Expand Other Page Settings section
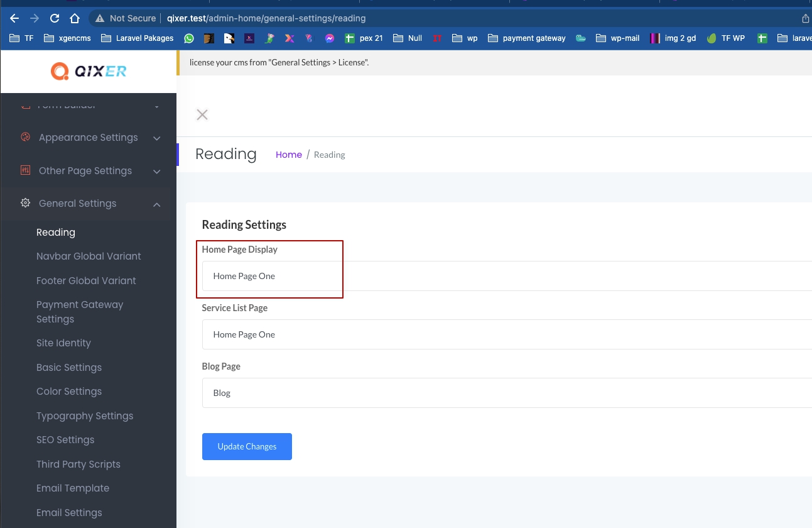The width and height of the screenshot is (812, 528). click(156, 172)
